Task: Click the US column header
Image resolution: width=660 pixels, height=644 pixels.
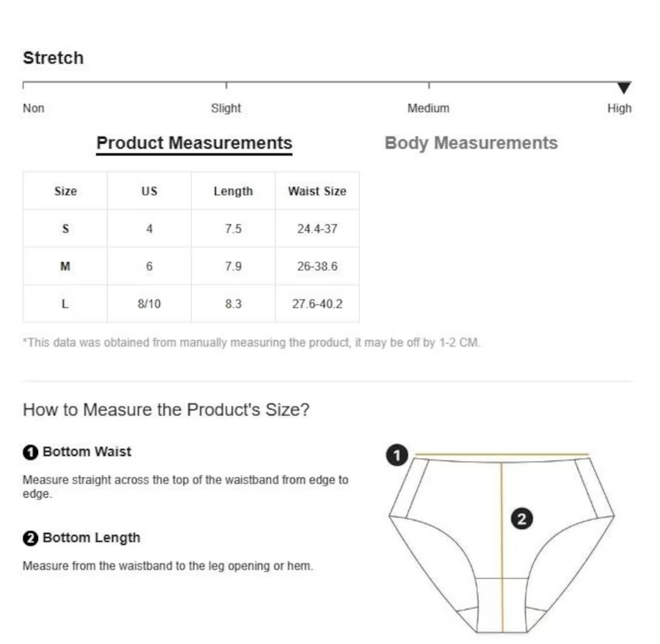Action: [149, 191]
